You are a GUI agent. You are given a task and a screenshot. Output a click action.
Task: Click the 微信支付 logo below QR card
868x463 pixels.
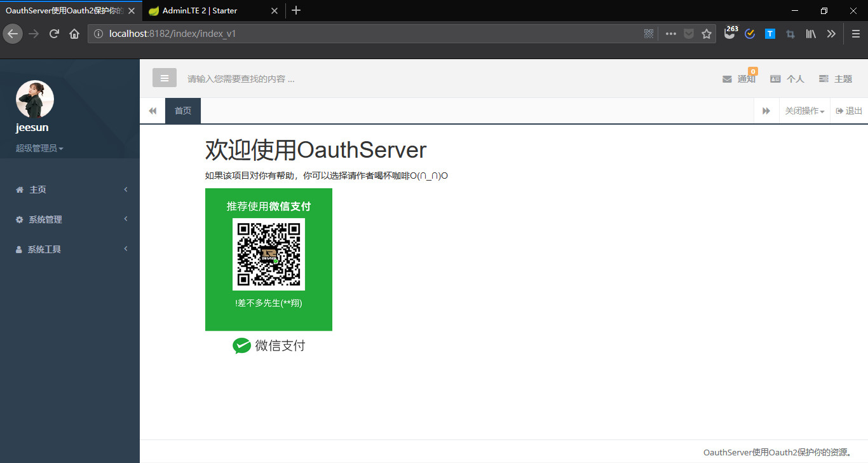pyautogui.click(x=269, y=345)
